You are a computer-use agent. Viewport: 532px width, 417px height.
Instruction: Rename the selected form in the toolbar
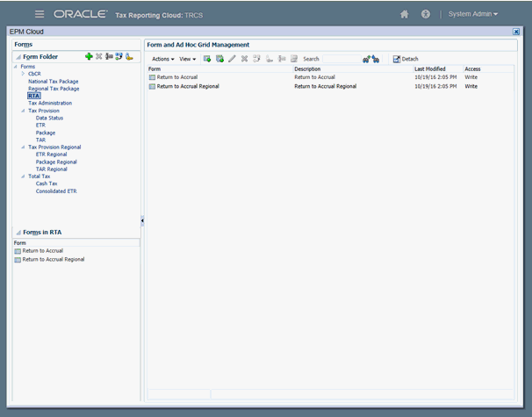tap(282, 59)
